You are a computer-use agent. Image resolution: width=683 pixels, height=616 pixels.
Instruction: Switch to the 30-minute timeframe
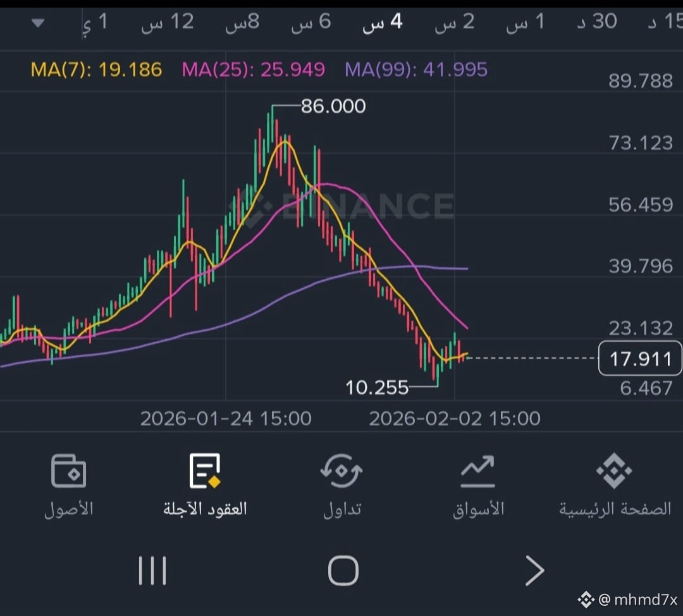pos(597,22)
